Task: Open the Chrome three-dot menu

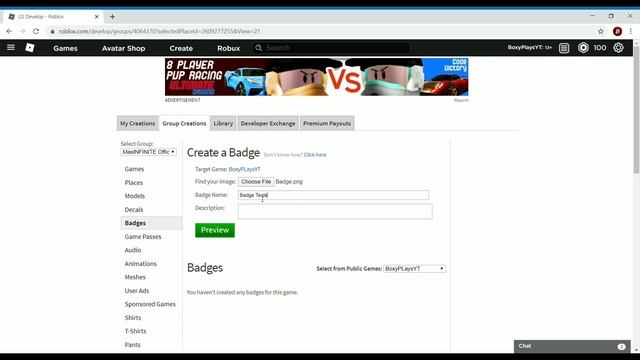Action: click(631, 31)
